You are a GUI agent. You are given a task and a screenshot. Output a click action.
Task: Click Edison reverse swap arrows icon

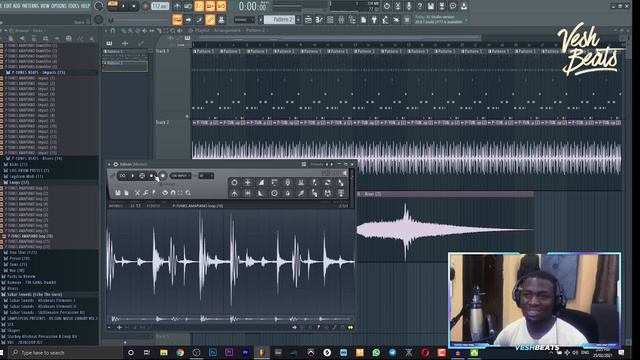[x=327, y=182]
